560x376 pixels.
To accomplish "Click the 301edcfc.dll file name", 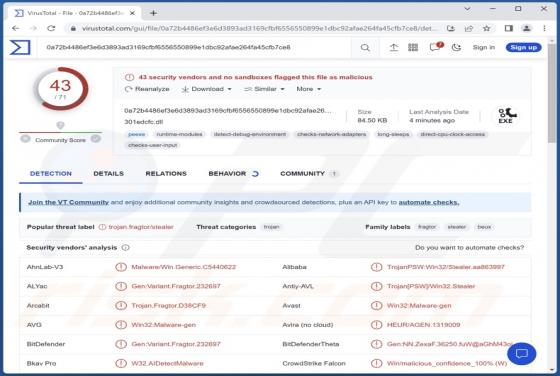I will pyautogui.click(x=144, y=122).
